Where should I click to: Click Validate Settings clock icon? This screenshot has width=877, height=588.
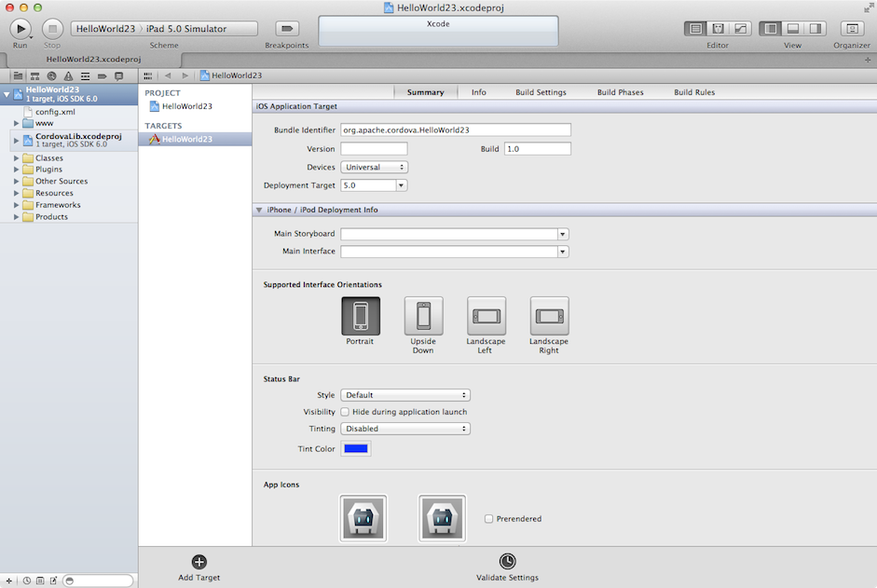pos(507,561)
